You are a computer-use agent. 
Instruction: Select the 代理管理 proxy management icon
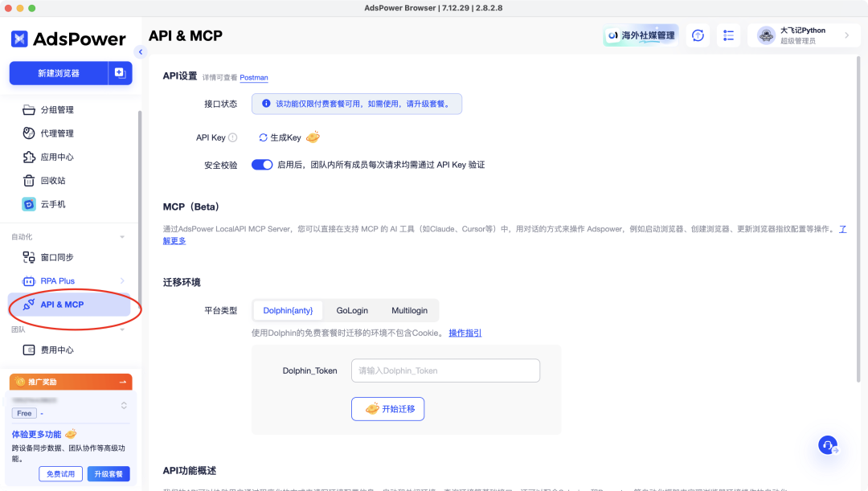tap(28, 133)
